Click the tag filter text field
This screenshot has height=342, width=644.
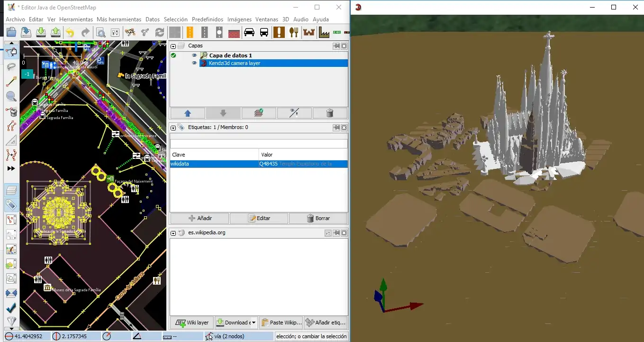(259, 143)
